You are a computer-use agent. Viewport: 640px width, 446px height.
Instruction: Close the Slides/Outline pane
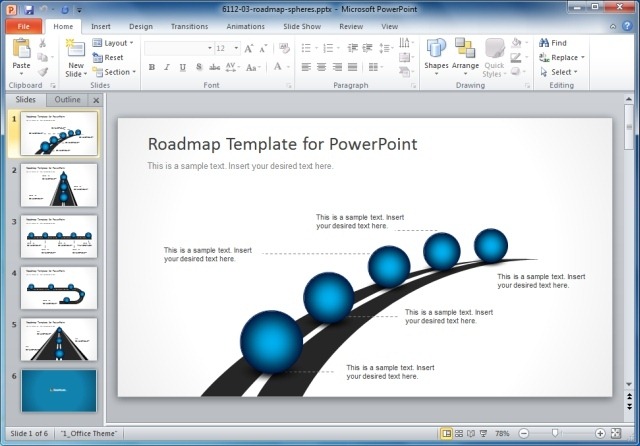click(x=96, y=100)
